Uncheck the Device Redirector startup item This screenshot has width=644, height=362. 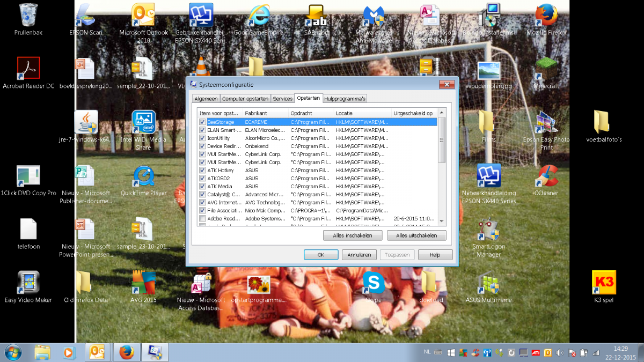(x=202, y=146)
